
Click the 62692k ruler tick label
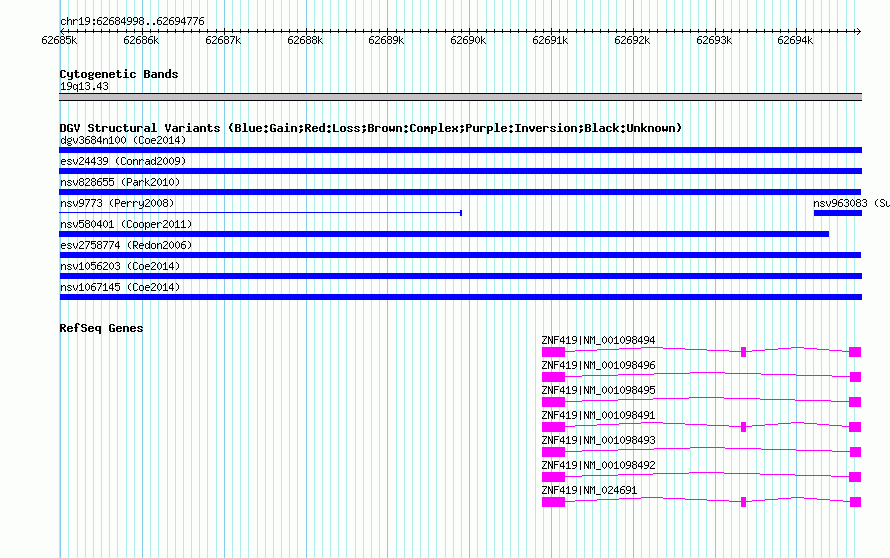pyautogui.click(x=632, y=40)
